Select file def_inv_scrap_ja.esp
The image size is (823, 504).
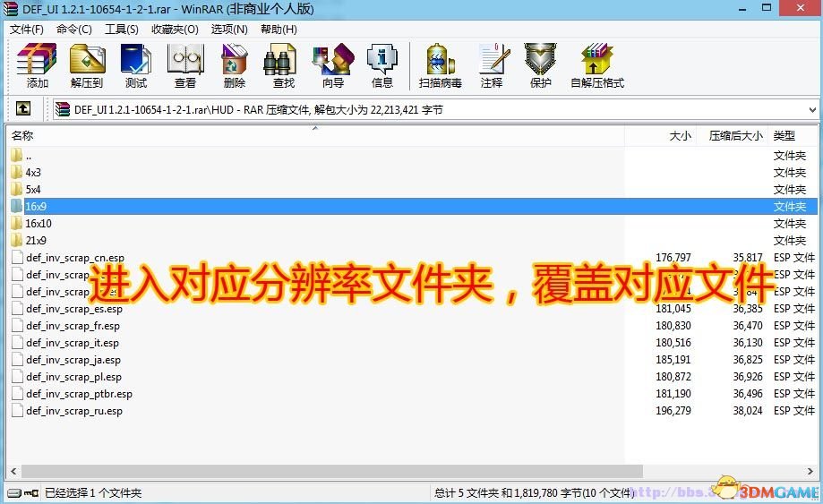[414, 360]
